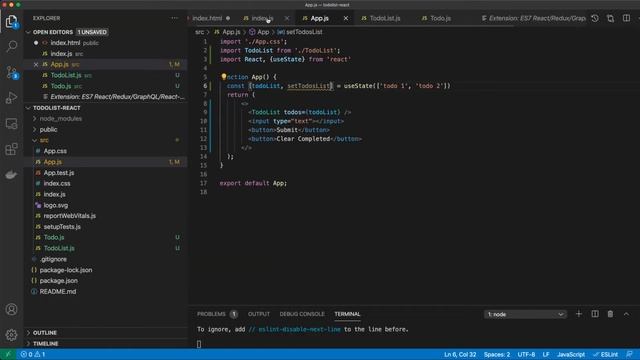Click the ESLint status bar item

(x=606, y=354)
